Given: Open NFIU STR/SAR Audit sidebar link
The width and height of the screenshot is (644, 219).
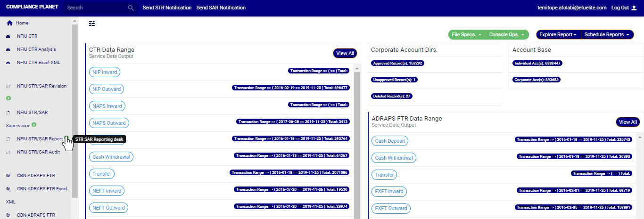Looking at the screenshot, I should pyautogui.click(x=38, y=152).
